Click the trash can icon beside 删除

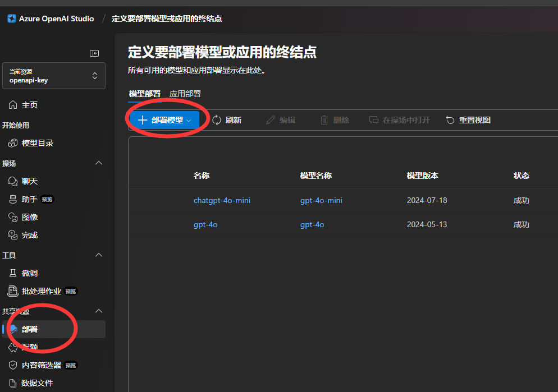point(324,120)
